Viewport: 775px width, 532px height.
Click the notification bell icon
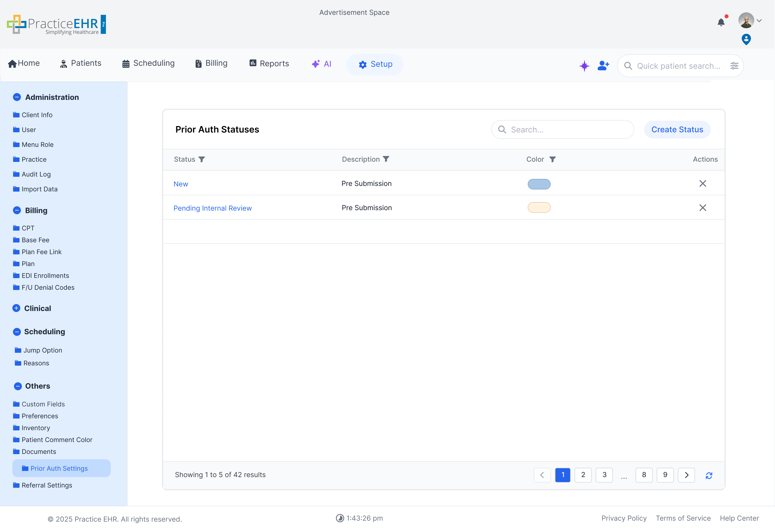[x=721, y=22]
